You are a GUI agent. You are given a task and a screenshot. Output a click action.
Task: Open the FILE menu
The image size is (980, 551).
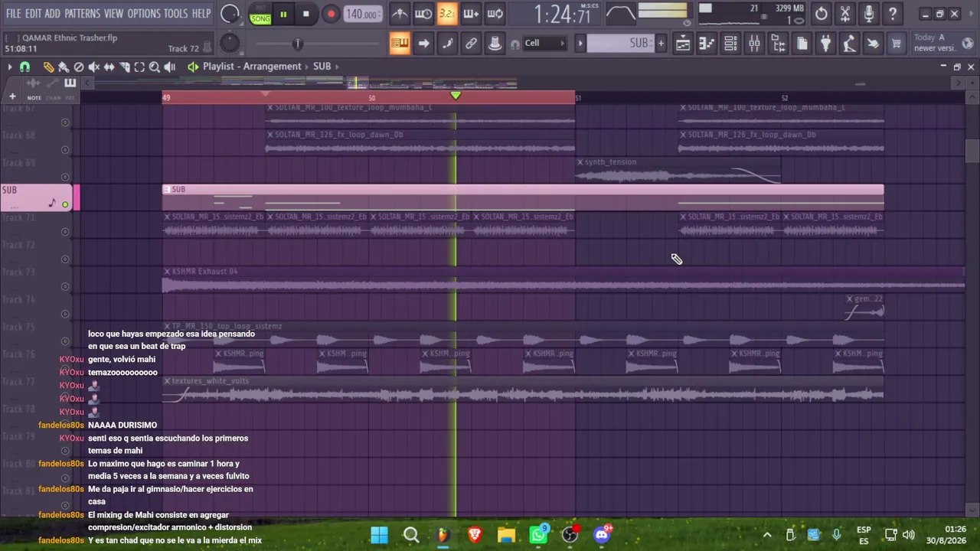coord(14,14)
